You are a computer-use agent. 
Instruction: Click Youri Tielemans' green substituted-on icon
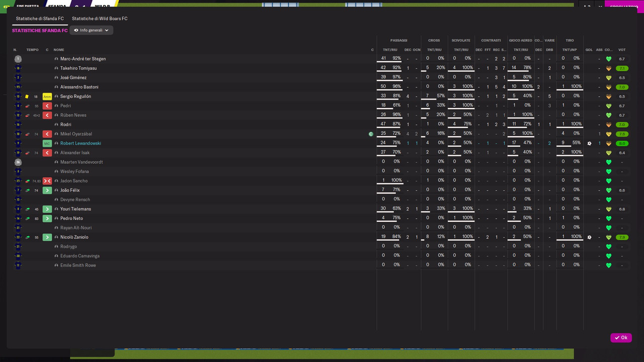pyautogui.click(x=47, y=209)
